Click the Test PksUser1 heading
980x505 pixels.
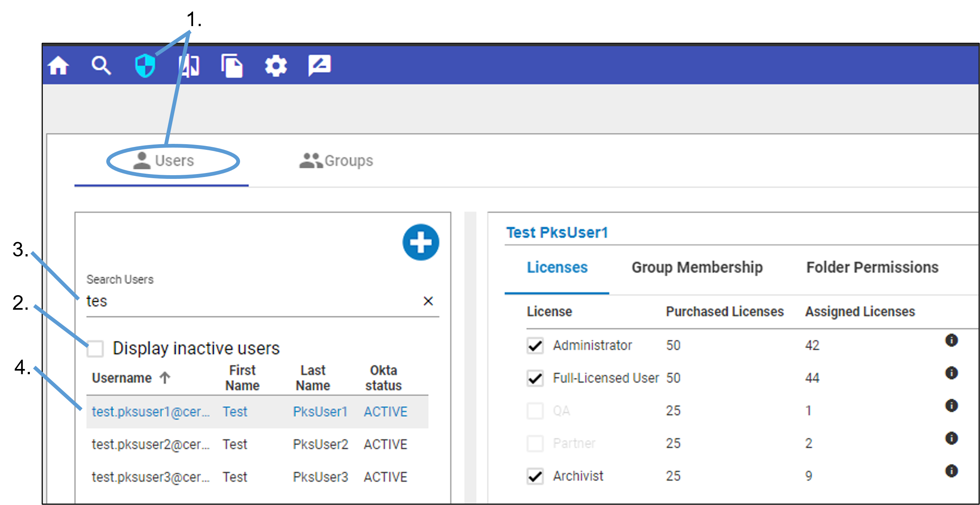coord(557,232)
